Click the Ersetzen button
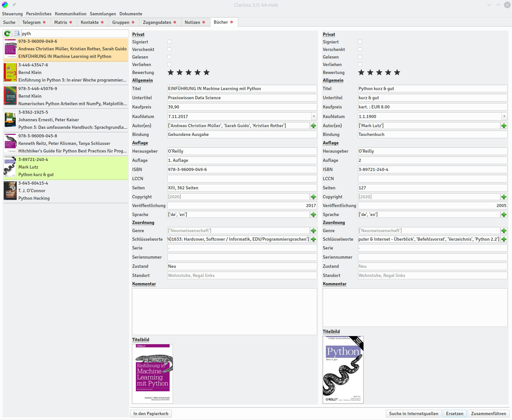Viewport: 512px width, 420px height. (x=455, y=413)
